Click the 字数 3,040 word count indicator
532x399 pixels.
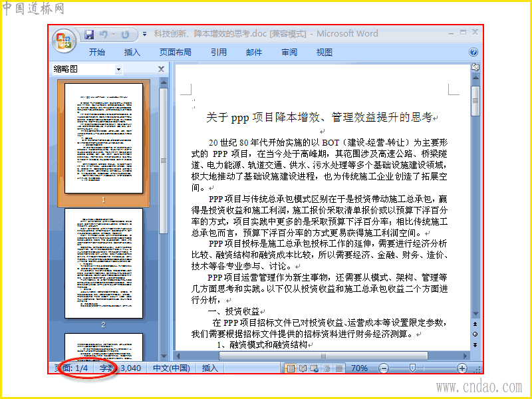click(x=120, y=368)
